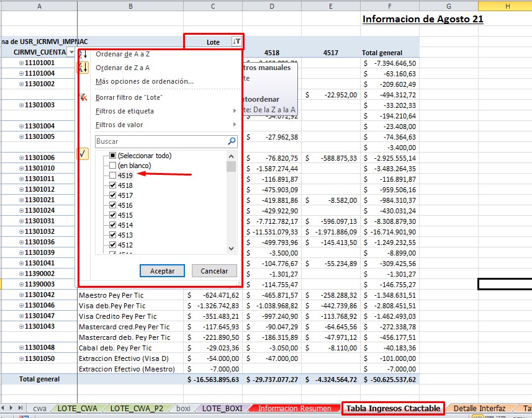Click the sort Z to A icon
Image resolution: width=532 pixels, height=418 pixels.
pyautogui.click(x=83, y=68)
